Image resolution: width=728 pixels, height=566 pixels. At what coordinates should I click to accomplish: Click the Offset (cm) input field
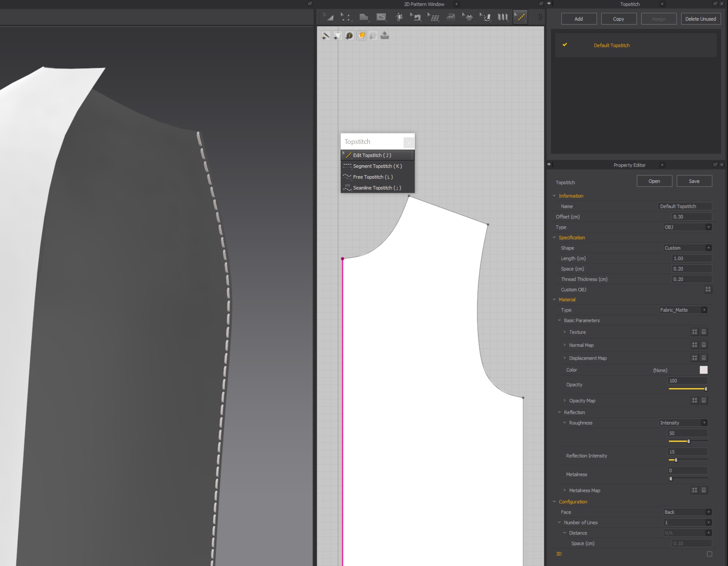691,216
